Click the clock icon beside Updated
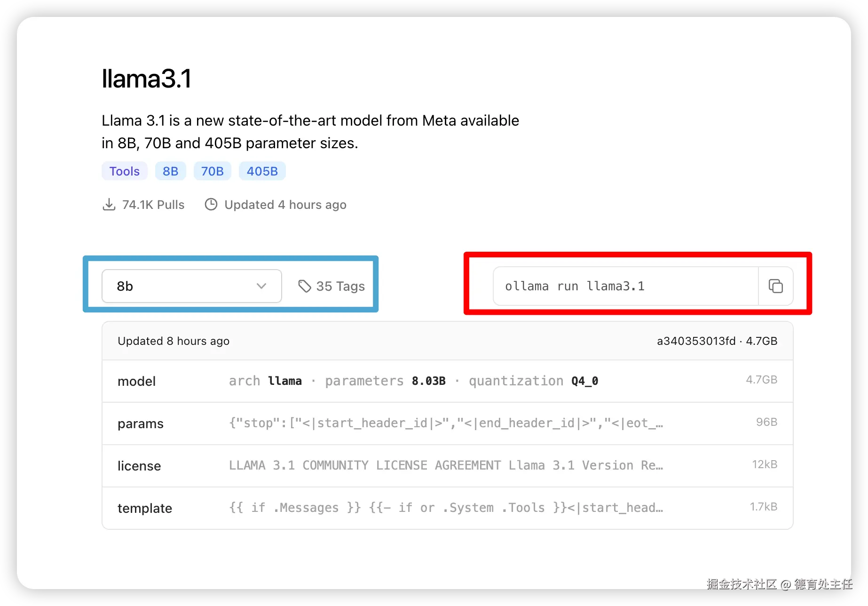The image size is (868, 606). pyautogui.click(x=211, y=205)
